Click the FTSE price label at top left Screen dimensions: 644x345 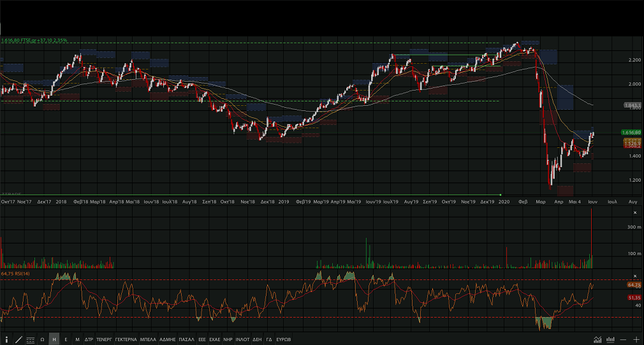(34, 40)
